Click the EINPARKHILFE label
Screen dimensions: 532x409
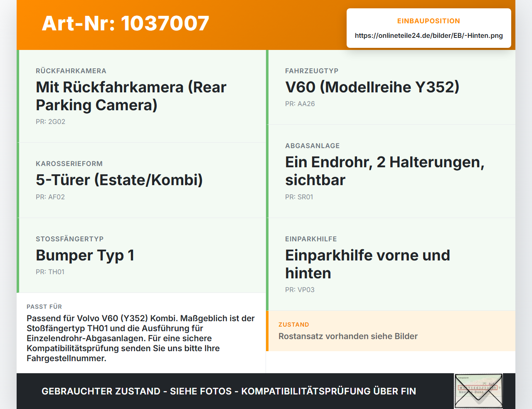click(x=311, y=239)
